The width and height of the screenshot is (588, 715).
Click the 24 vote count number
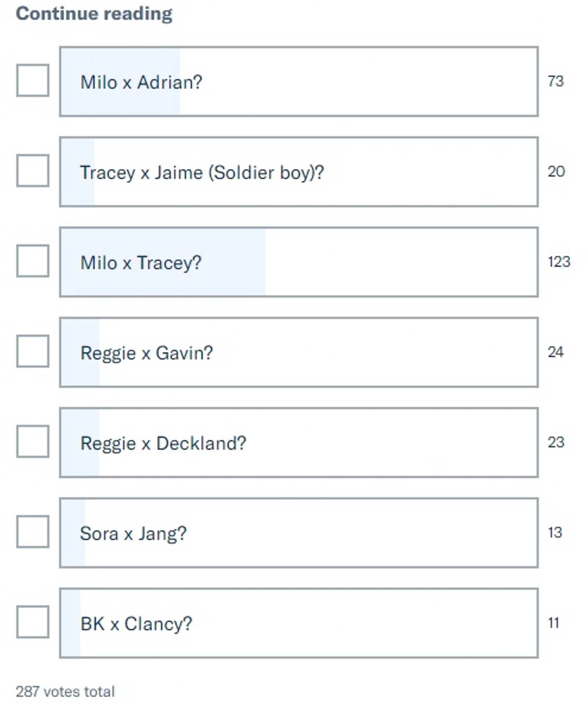[x=555, y=352]
